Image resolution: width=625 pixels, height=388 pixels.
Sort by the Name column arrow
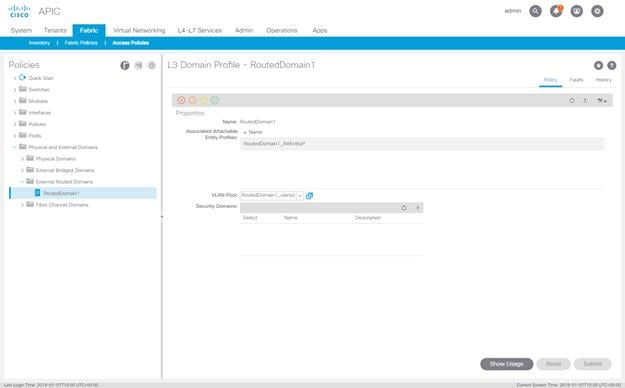pyautogui.click(x=245, y=132)
